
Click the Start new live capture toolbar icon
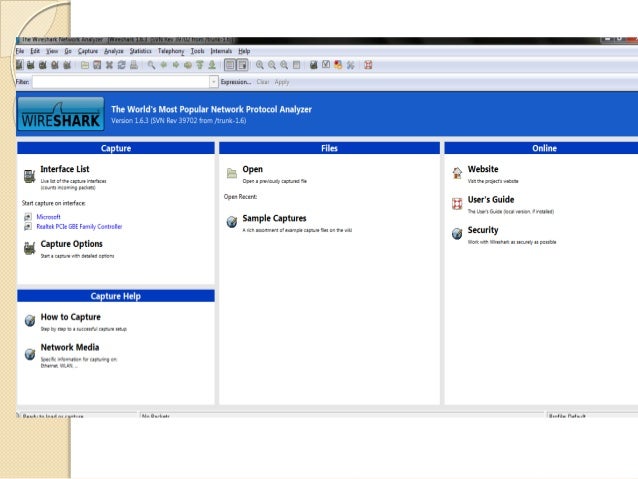tap(43, 65)
